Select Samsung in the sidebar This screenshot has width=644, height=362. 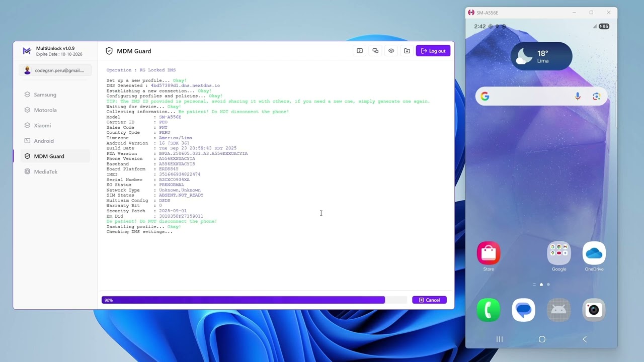55,95
